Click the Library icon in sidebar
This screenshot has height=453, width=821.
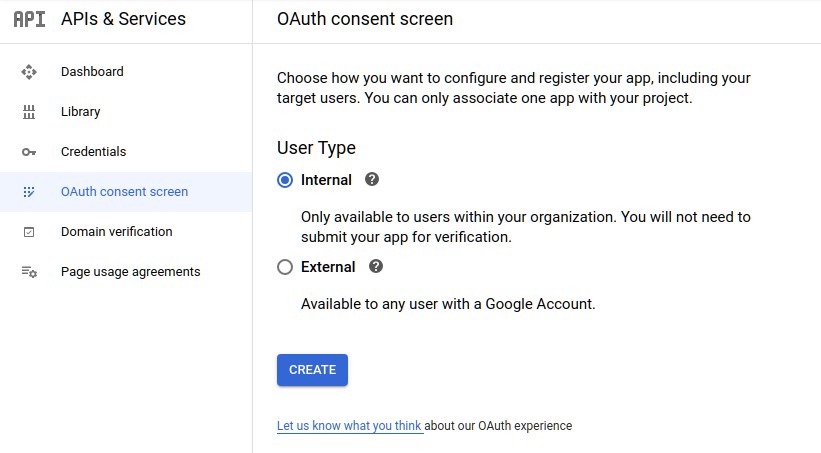(x=29, y=112)
